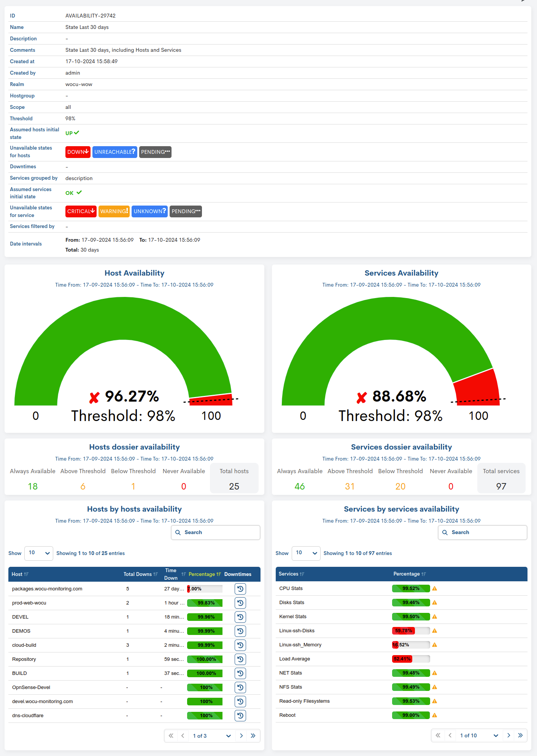Go to first page of hosts table
537x756 pixels.
point(171,736)
